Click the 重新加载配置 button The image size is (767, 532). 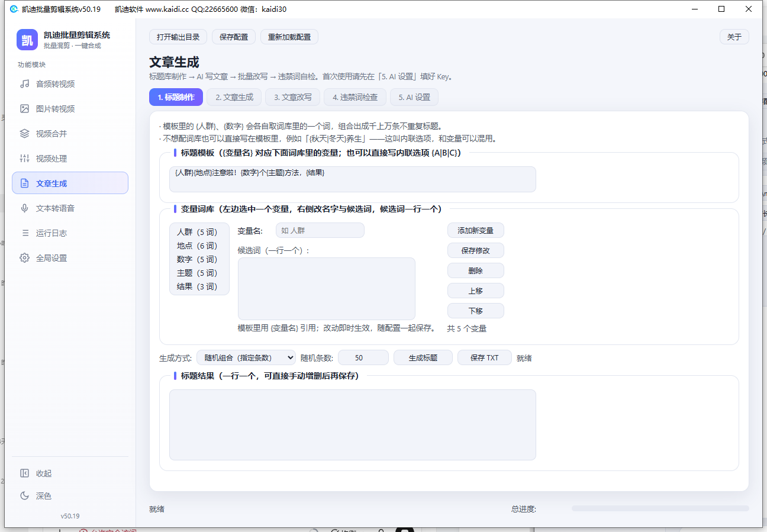click(289, 37)
